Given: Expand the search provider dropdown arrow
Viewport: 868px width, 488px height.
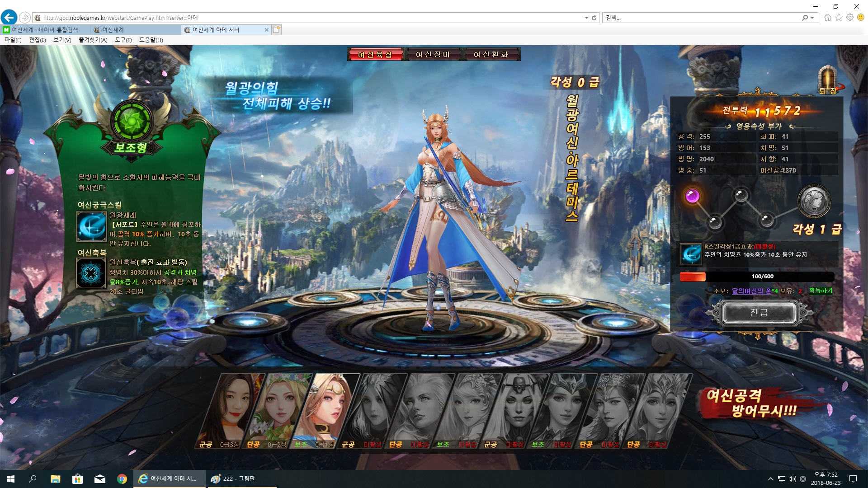Looking at the screenshot, I should pyautogui.click(x=812, y=18).
